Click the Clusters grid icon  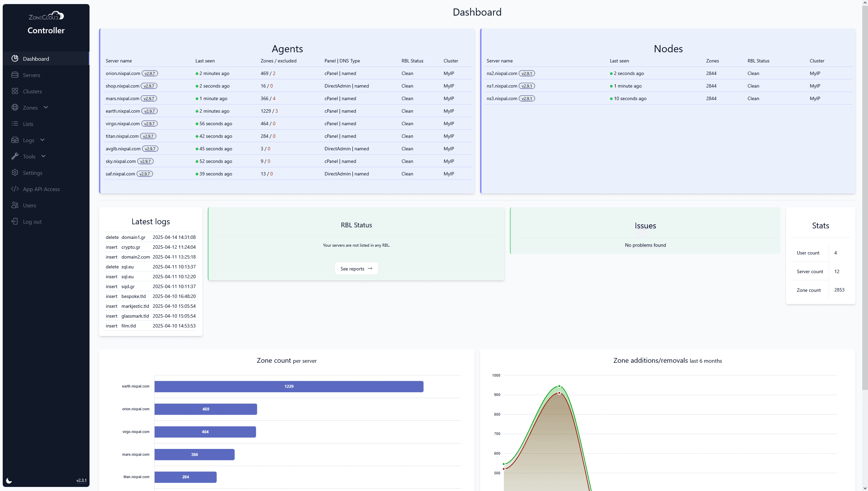click(15, 91)
